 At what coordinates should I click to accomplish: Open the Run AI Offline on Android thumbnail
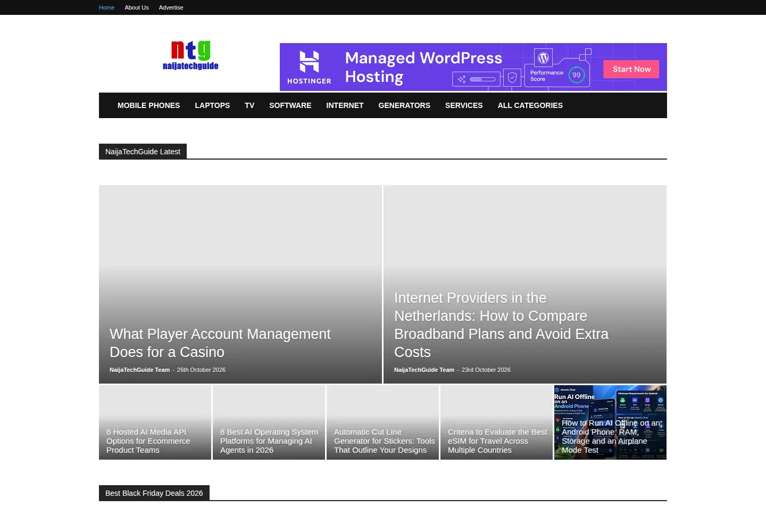click(610, 422)
